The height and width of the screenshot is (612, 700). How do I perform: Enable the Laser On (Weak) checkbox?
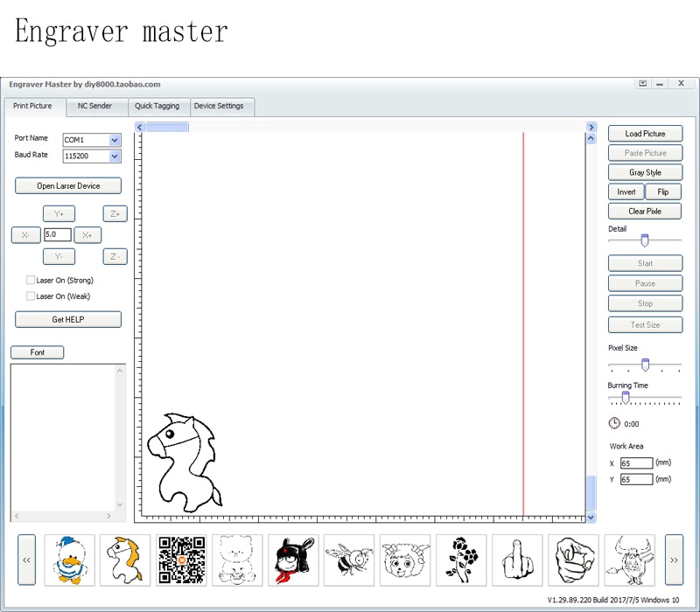click(x=31, y=296)
